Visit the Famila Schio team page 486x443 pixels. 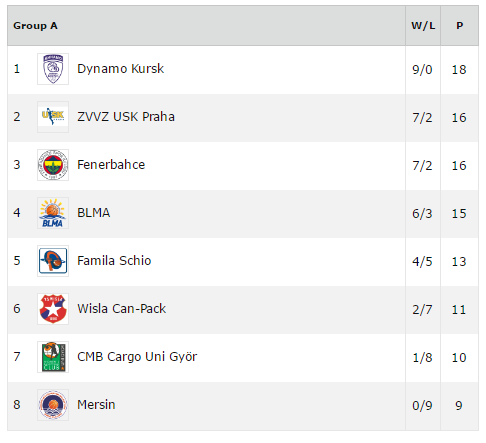coord(114,261)
